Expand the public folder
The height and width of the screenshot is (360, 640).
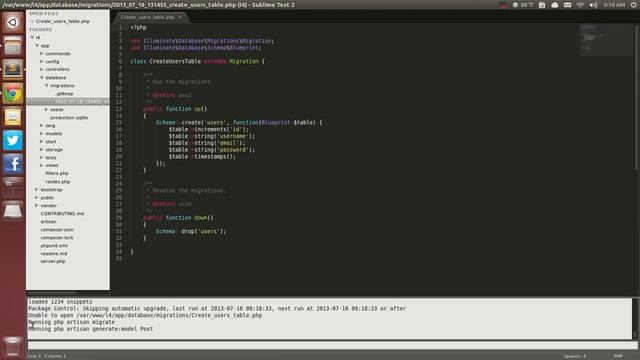[37, 197]
